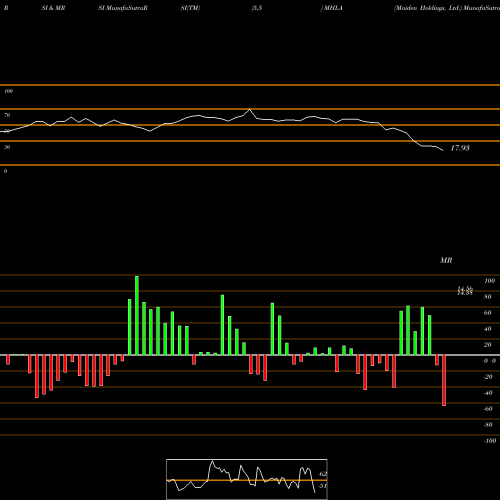
Task: Click the MR axis label 40
Action: (488, 329)
